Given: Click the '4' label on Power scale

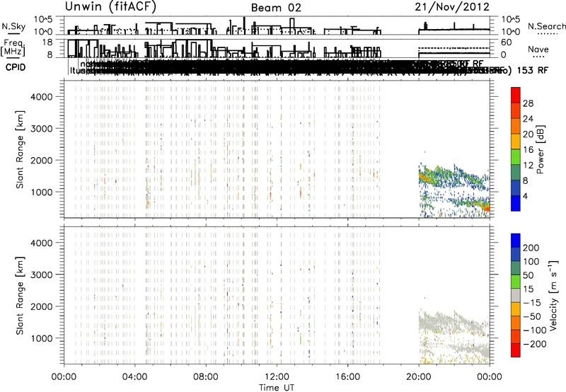Looking at the screenshot, I should [526, 196].
